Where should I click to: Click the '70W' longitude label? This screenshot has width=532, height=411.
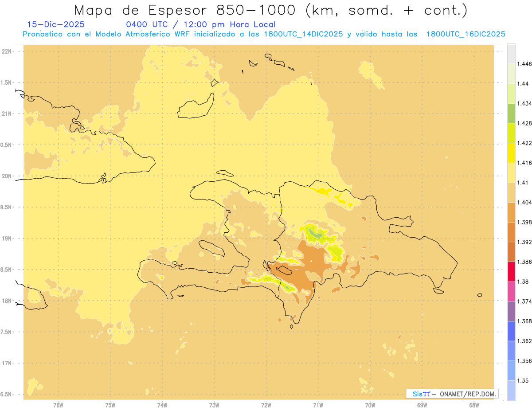click(370, 405)
